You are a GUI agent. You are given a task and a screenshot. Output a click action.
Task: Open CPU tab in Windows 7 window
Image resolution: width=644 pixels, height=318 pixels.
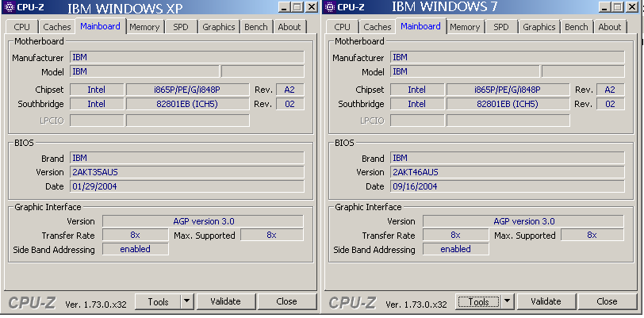tap(342, 27)
